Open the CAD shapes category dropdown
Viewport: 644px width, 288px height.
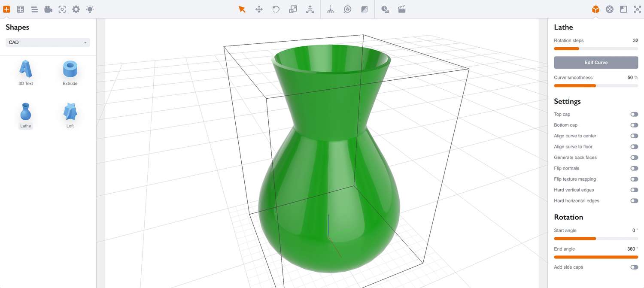coord(48,42)
